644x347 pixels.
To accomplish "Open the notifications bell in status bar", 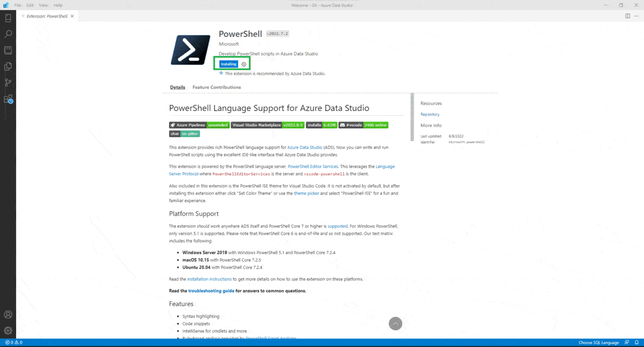I will [636, 343].
